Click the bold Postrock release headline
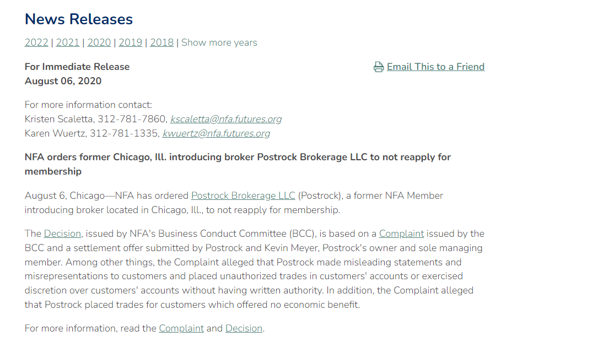Screen dimensions: 598x364 [x=238, y=157]
